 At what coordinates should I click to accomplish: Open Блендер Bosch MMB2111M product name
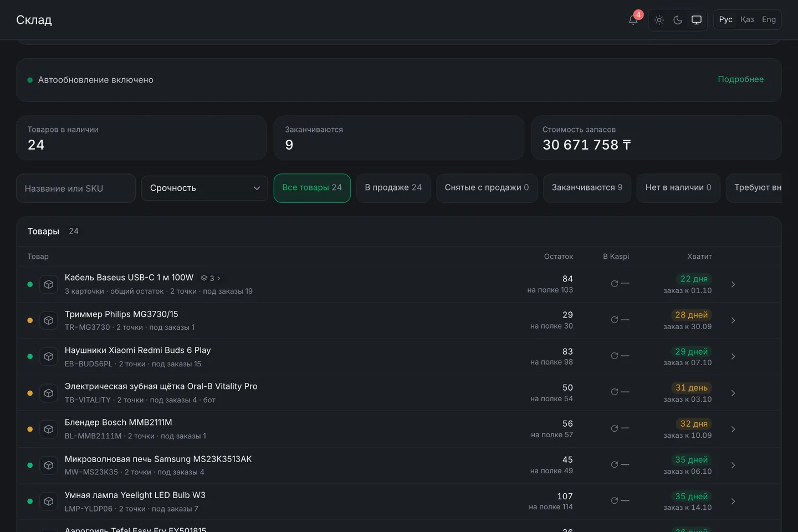119,422
